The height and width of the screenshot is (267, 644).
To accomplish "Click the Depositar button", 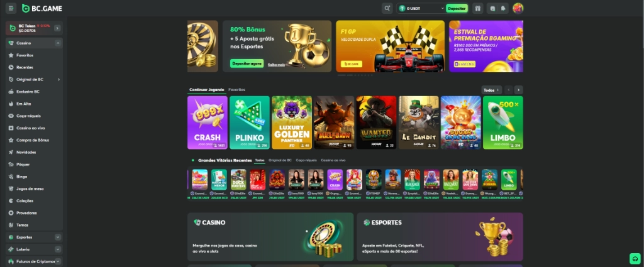I will (x=457, y=8).
